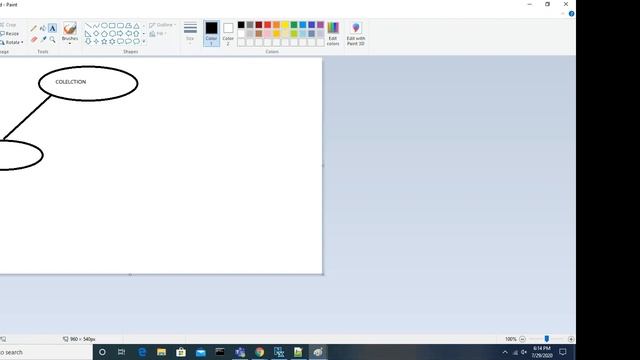Choose the Hexagon shape
The width and height of the screenshot is (640, 360).
click(x=112, y=33)
